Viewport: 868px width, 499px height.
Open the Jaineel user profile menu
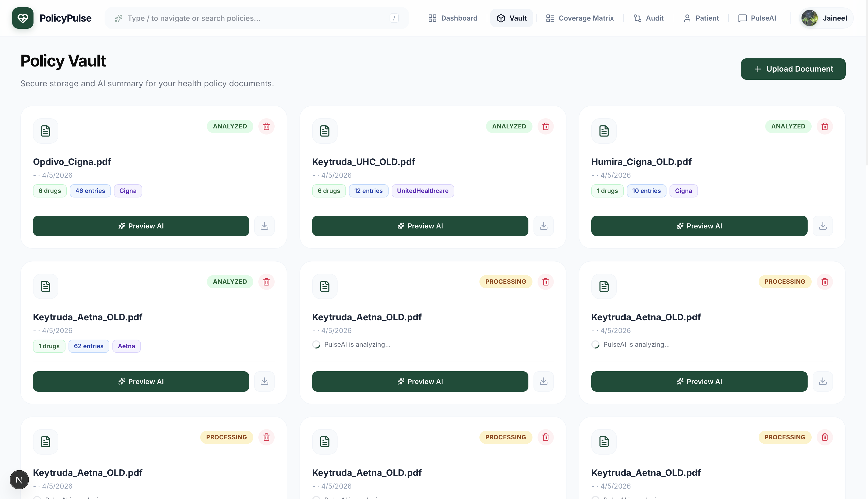pyautogui.click(x=826, y=18)
